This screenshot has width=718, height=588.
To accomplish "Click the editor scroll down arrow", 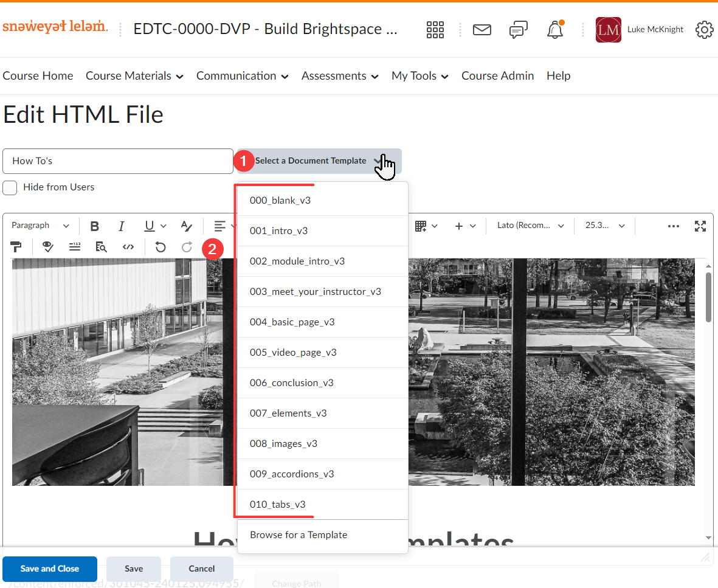I will point(708,538).
